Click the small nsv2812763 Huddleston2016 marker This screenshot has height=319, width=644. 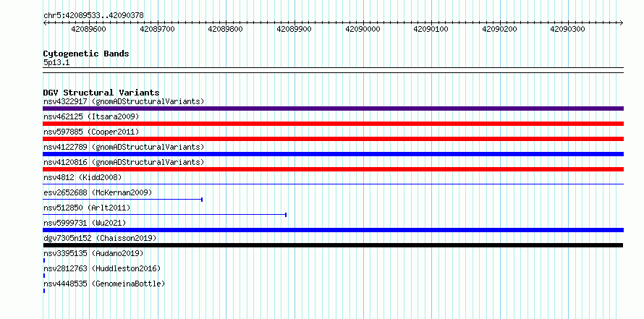click(x=44, y=276)
